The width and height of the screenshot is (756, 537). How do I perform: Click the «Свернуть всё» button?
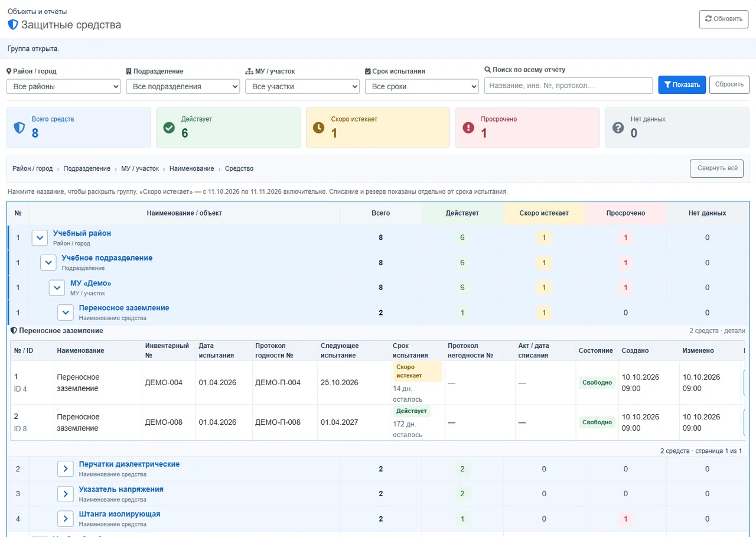[x=717, y=168]
